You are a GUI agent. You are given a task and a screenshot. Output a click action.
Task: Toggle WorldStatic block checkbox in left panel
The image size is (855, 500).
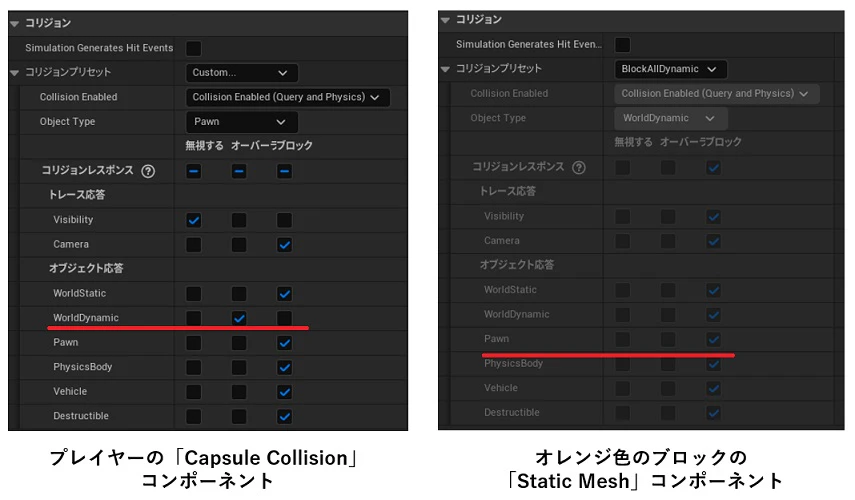click(284, 294)
